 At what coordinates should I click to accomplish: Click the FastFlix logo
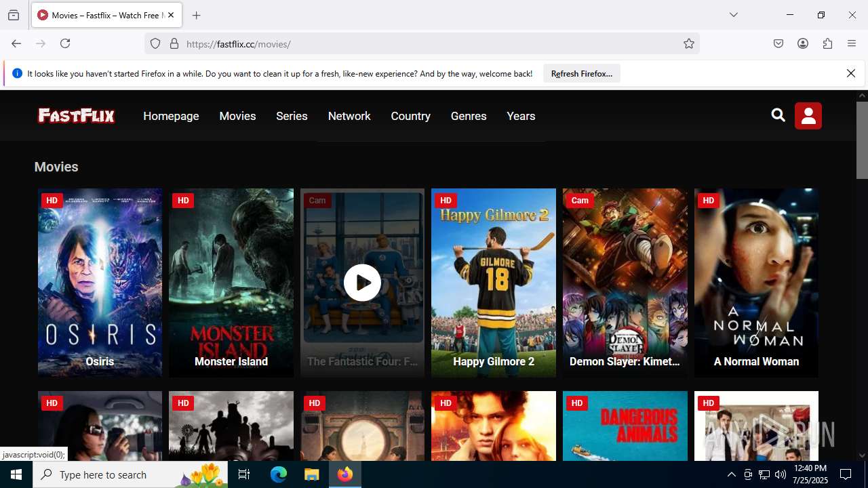point(77,116)
